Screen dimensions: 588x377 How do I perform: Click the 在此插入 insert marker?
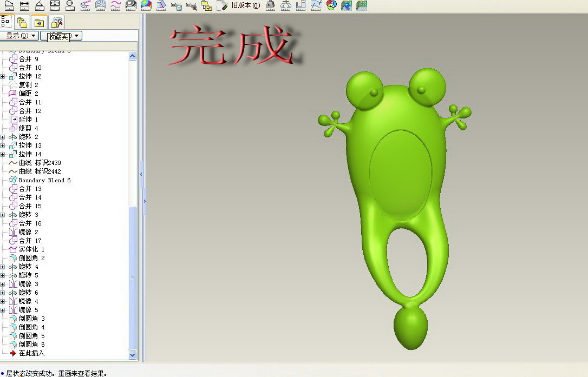coord(27,353)
